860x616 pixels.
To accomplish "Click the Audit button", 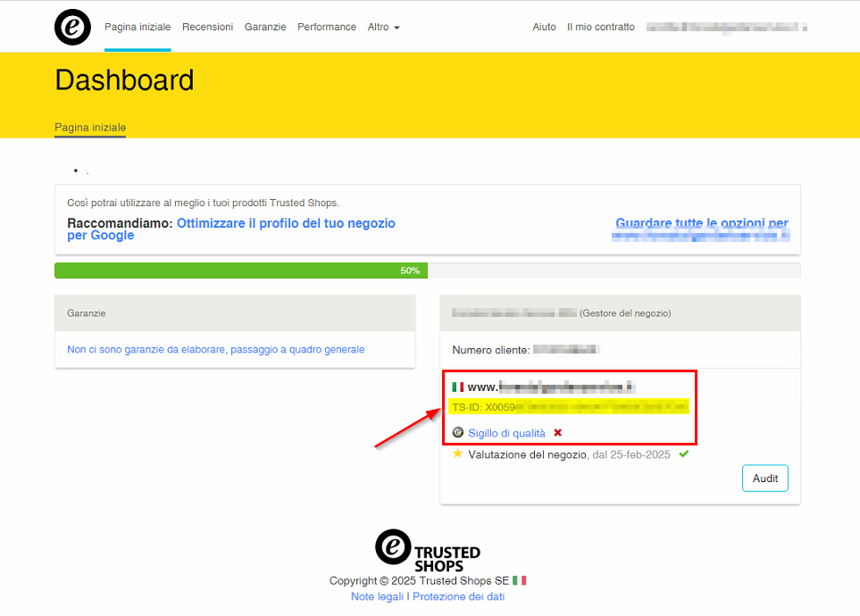I will [765, 479].
